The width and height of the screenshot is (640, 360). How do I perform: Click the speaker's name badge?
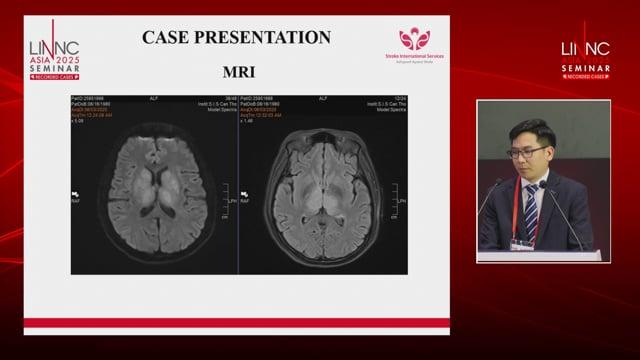pyautogui.click(x=522, y=245)
